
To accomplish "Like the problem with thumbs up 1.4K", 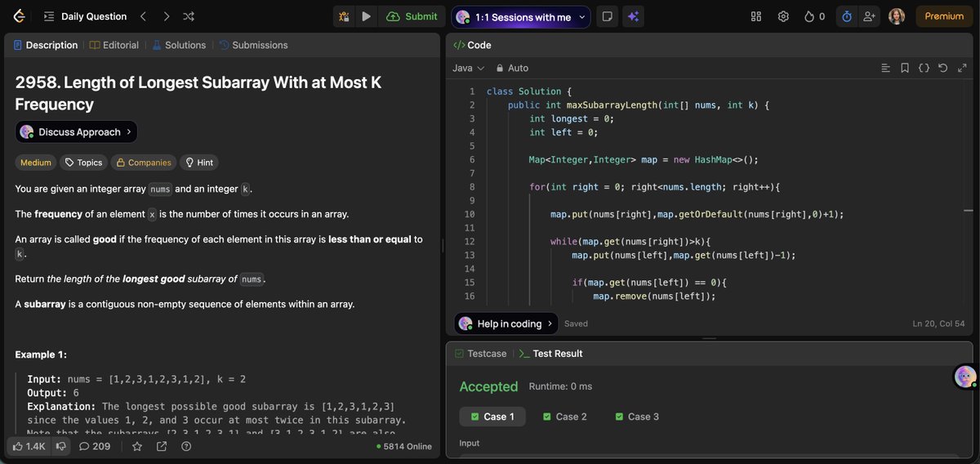I will 29,446.
